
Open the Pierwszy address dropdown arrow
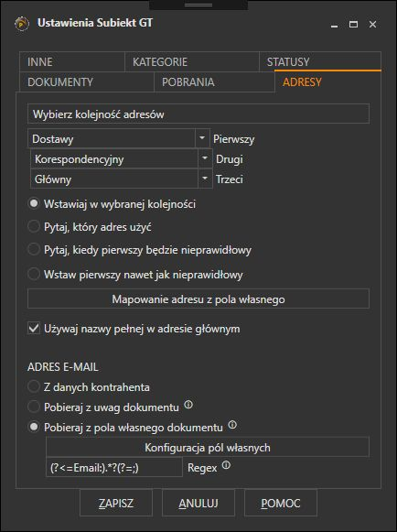tap(202, 138)
